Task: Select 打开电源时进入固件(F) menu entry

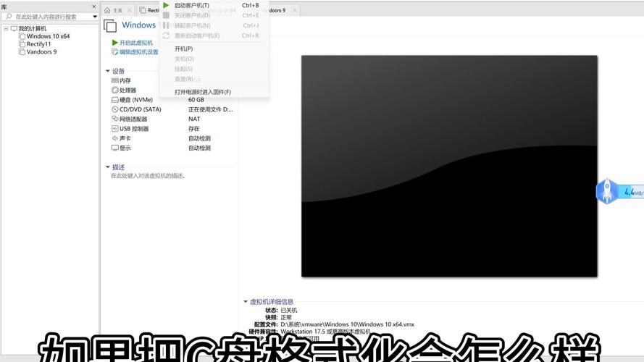Action: pyautogui.click(x=202, y=92)
